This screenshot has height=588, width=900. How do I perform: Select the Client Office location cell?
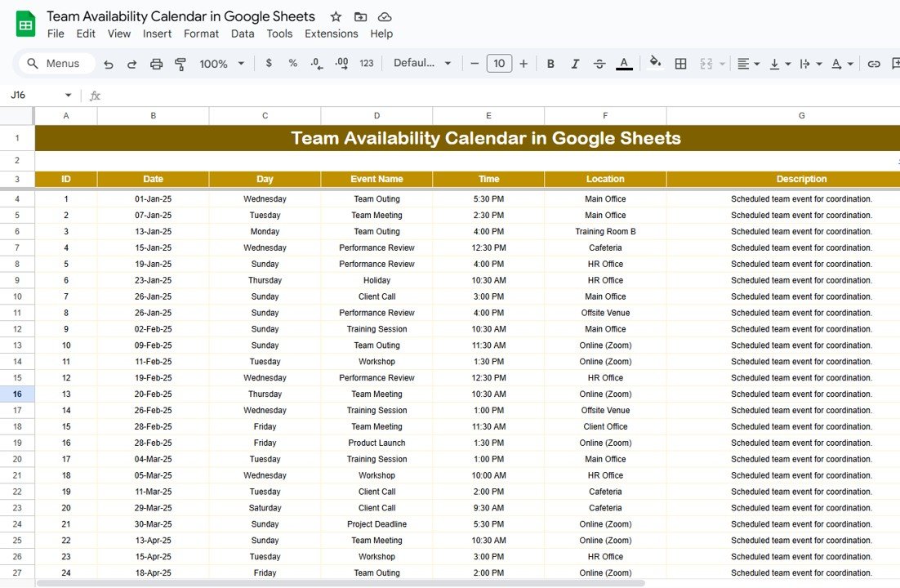pyautogui.click(x=605, y=426)
